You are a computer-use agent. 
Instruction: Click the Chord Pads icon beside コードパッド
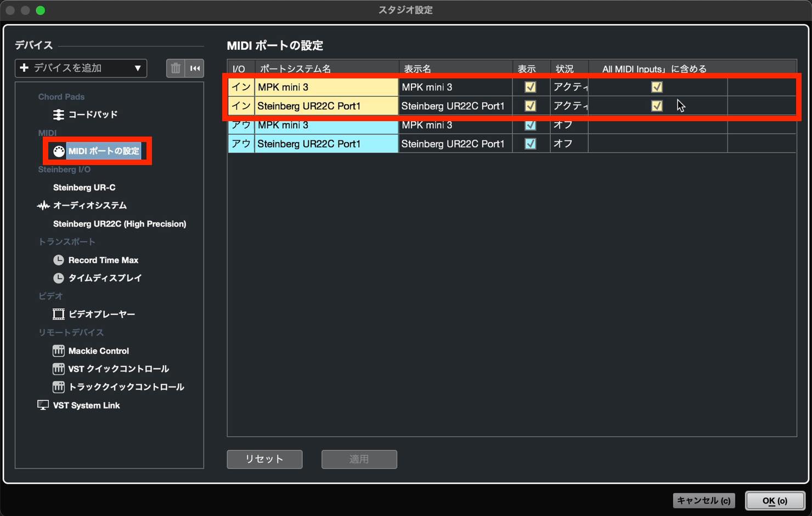click(x=58, y=115)
